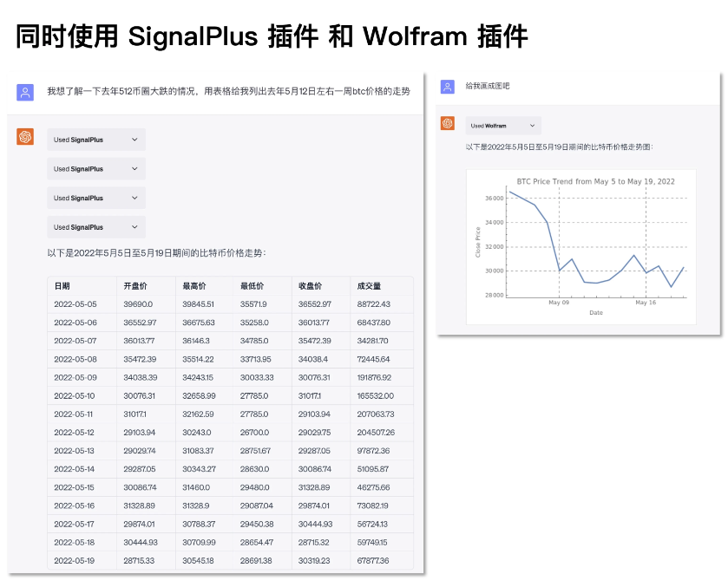The width and height of the screenshot is (728, 587).
Task: Select the date cell 2022-05-06
Action: pyautogui.click(x=75, y=323)
